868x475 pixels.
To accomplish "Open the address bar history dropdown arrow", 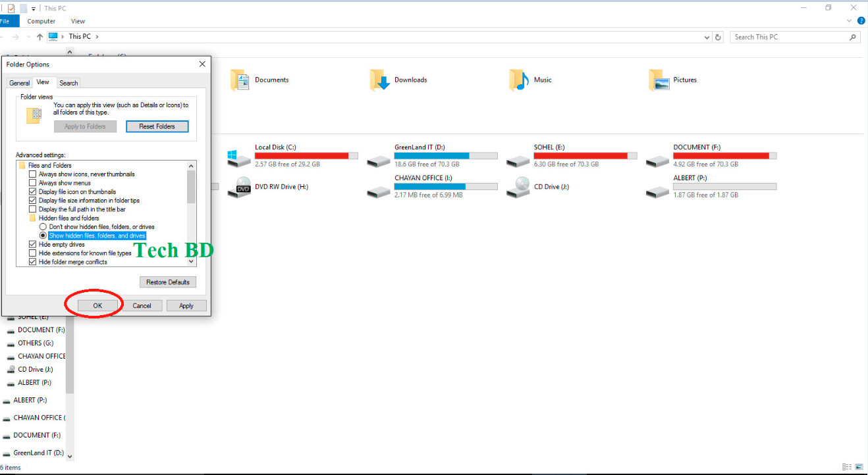I will click(707, 37).
